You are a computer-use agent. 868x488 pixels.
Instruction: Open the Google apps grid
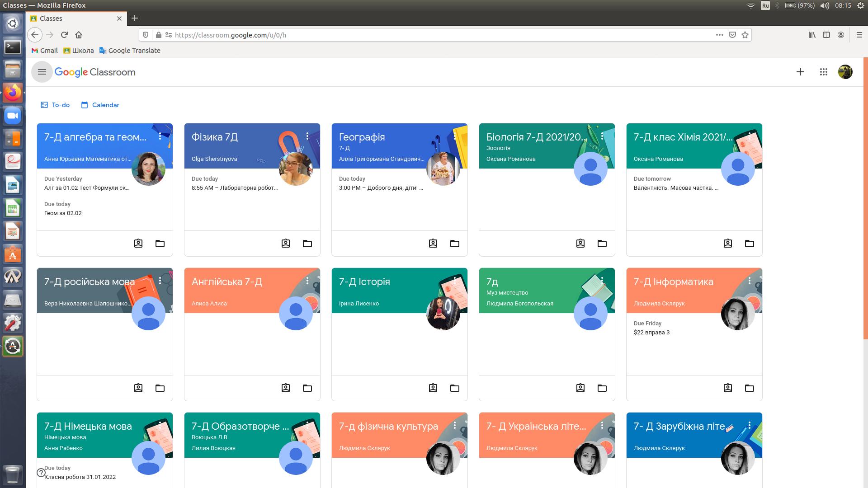pyautogui.click(x=823, y=72)
